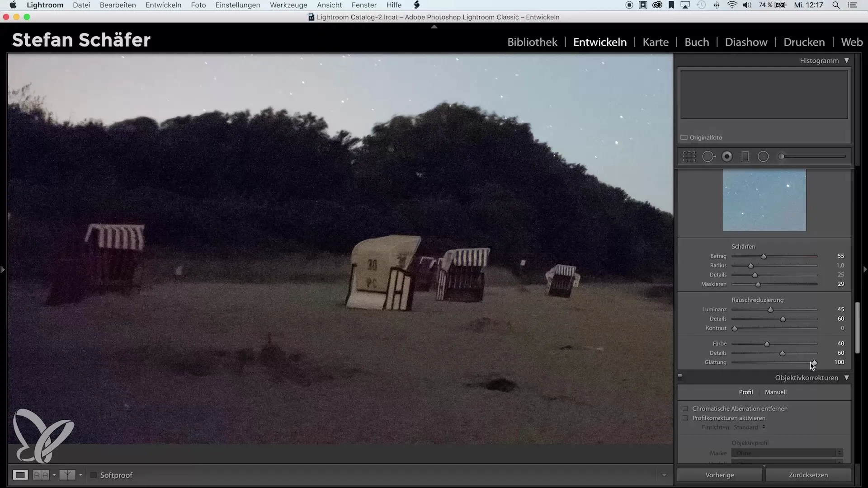The width and height of the screenshot is (868, 488).
Task: Click the sharpening detail preview thumbnail
Action: point(764,200)
